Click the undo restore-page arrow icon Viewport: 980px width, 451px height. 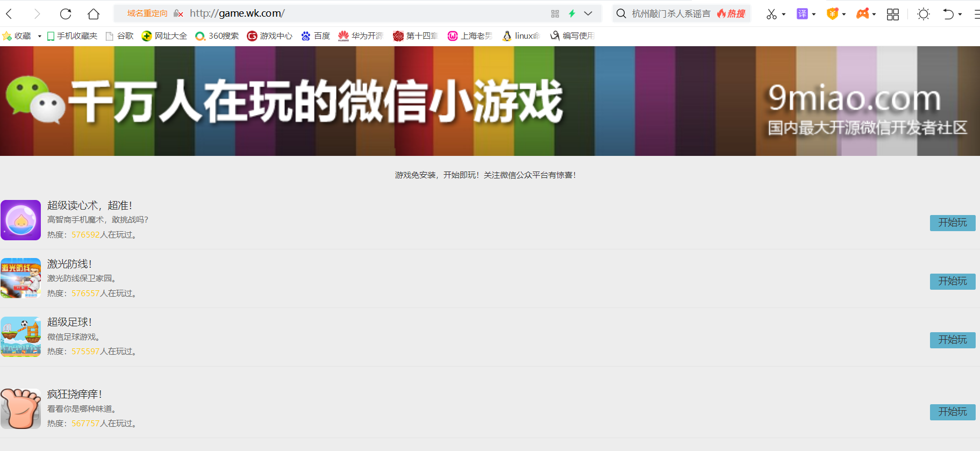click(948, 14)
